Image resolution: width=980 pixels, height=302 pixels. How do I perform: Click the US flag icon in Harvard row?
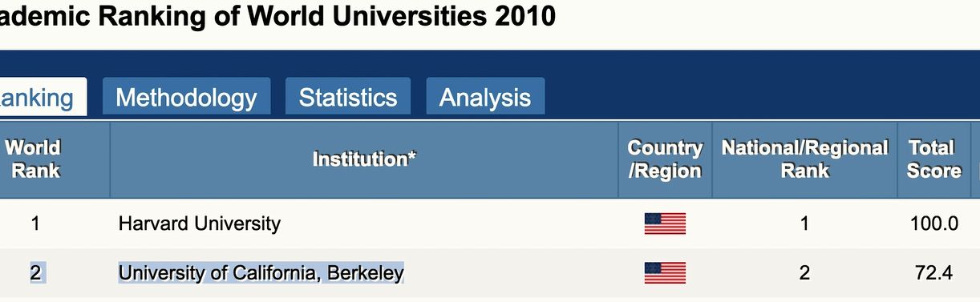click(x=665, y=223)
